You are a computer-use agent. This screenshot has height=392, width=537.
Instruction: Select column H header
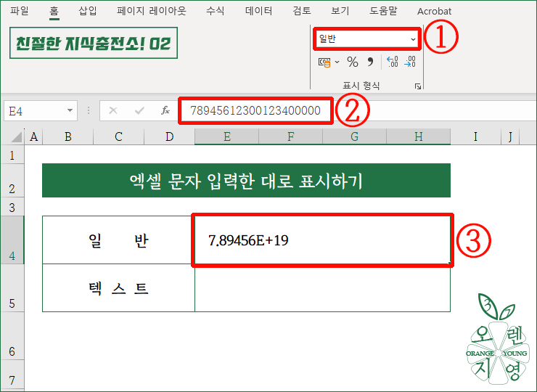coord(418,136)
